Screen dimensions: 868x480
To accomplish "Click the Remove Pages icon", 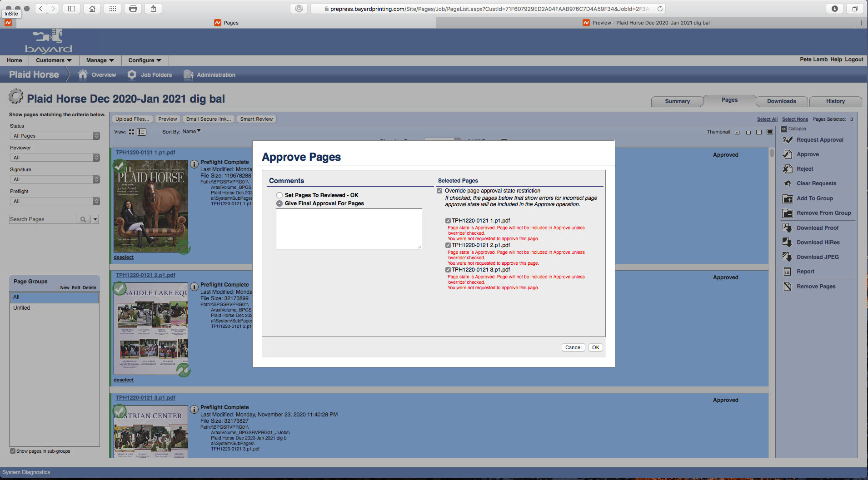I will (787, 287).
